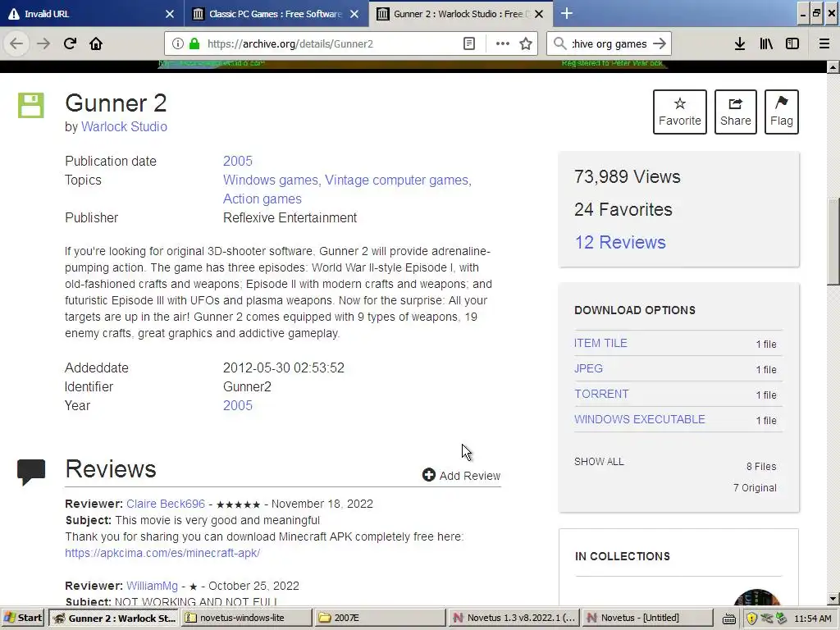Open page actions three-dots menu
840x630 pixels.
[x=503, y=43]
